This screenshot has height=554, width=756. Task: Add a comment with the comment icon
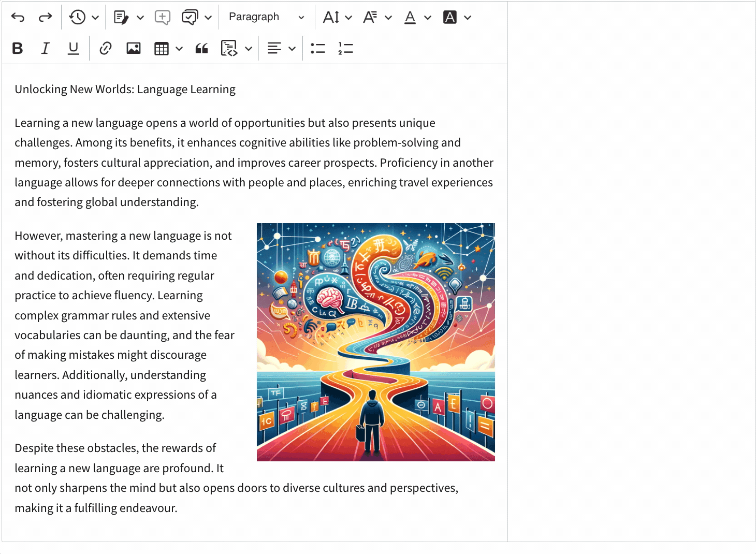click(163, 18)
